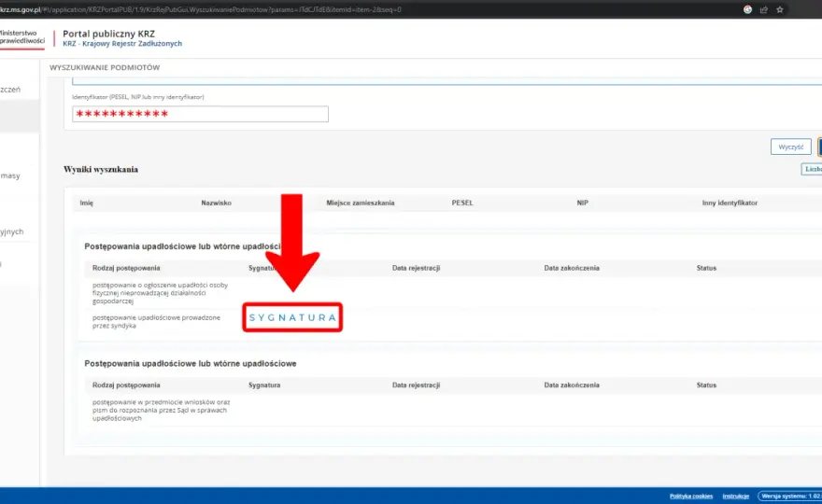Click Data zakończenia header in the syndyk table
822x504 pixels.
point(572,268)
